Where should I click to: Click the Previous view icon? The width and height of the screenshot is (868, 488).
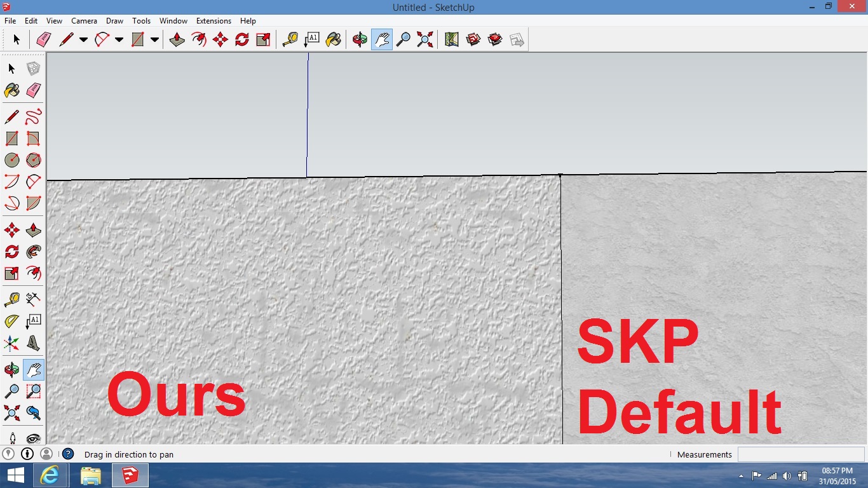pyautogui.click(x=34, y=414)
